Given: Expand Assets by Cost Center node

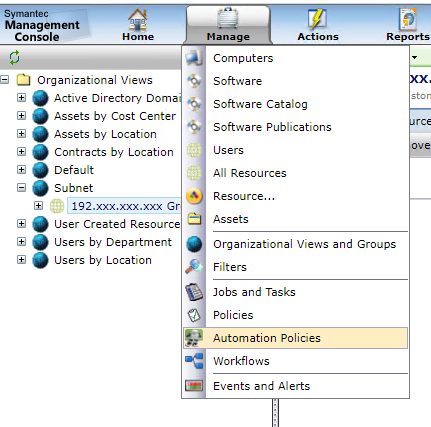Looking at the screenshot, I should click(x=21, y=116).
